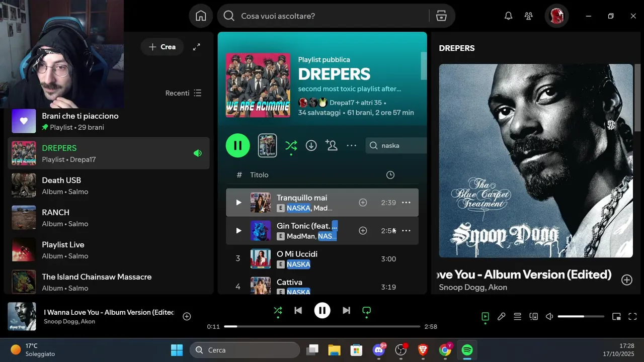Open Brani che ti piacciono playlist

coord(109,121)
